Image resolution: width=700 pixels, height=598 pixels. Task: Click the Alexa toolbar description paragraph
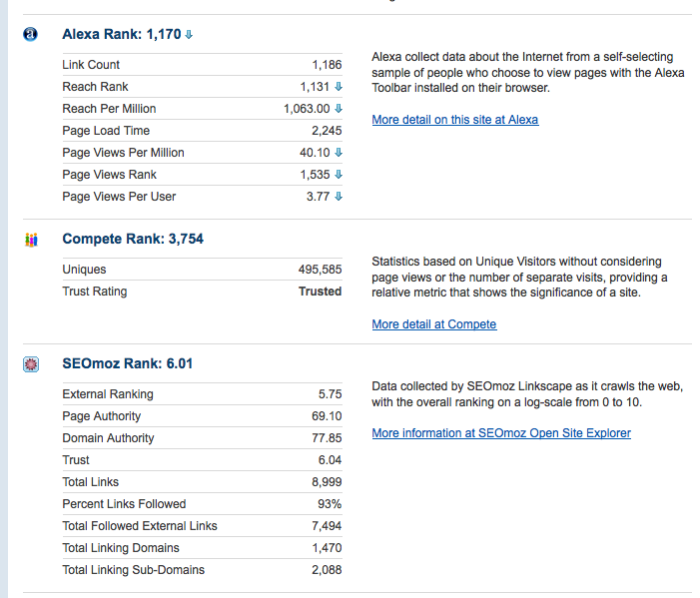(528, 72)
